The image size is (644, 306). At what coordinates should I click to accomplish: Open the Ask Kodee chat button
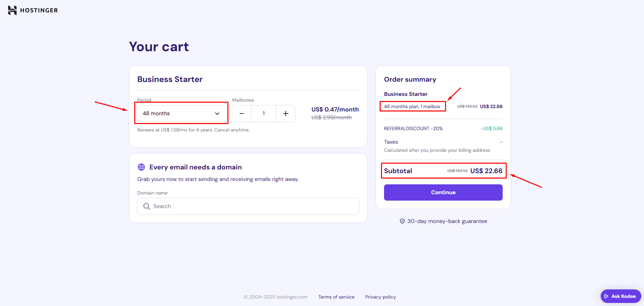click(x=621, y=296)
